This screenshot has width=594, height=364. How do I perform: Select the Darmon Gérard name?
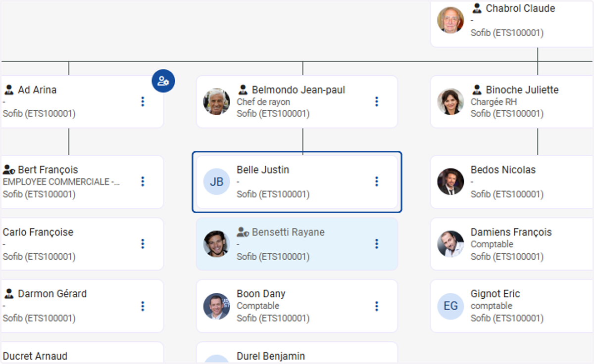tap(52, 294)
